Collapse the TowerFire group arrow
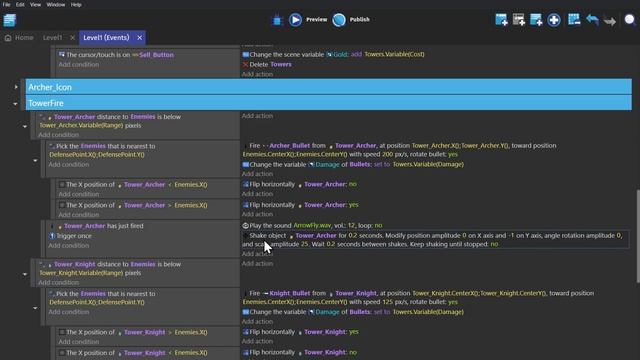This screenshot has height=360, width=640. (16, 104)
